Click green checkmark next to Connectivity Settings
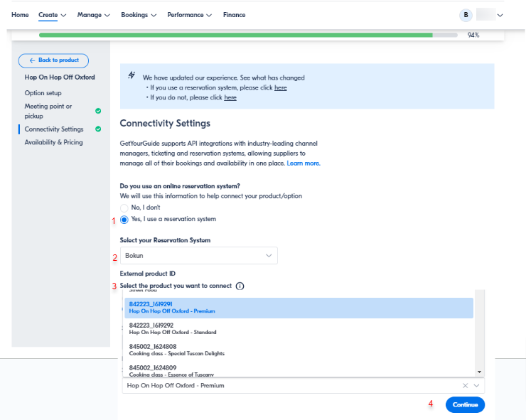Image resolution: width=526 pixels, height=420 pixels. [98, 129]
